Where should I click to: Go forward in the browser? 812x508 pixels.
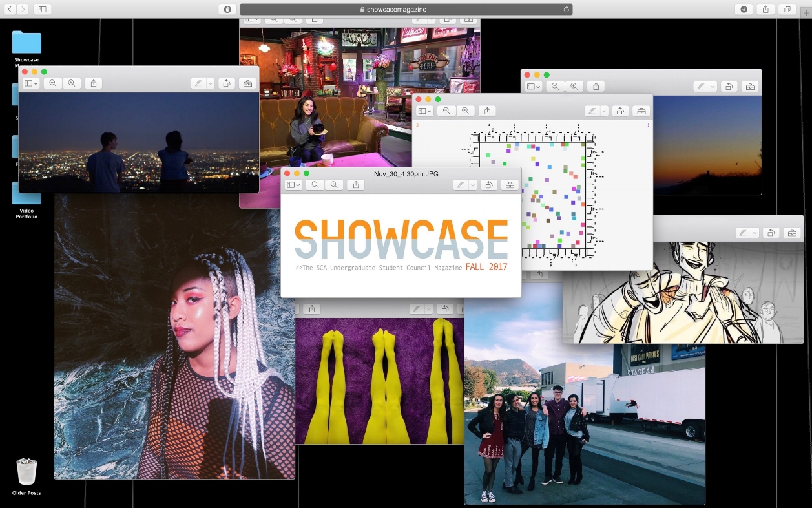click(23, 9)
